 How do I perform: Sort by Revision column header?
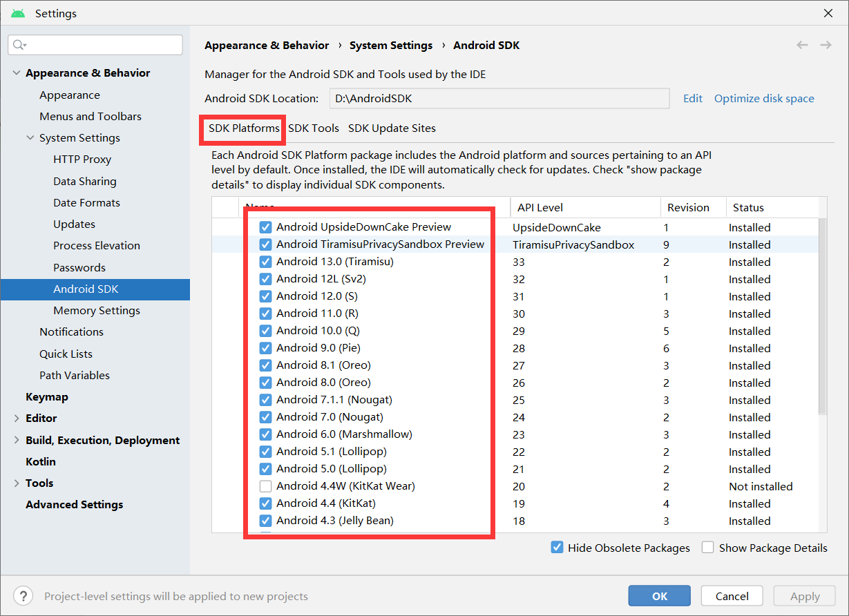[x=693, y=207]
